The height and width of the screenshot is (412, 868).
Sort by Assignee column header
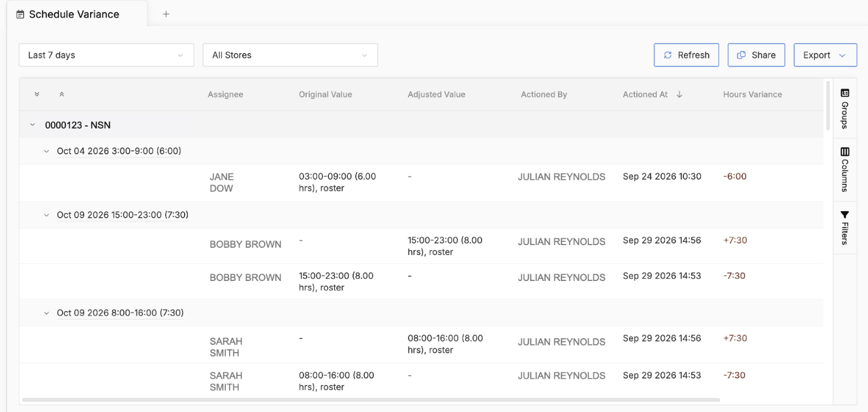click(226, 95)
